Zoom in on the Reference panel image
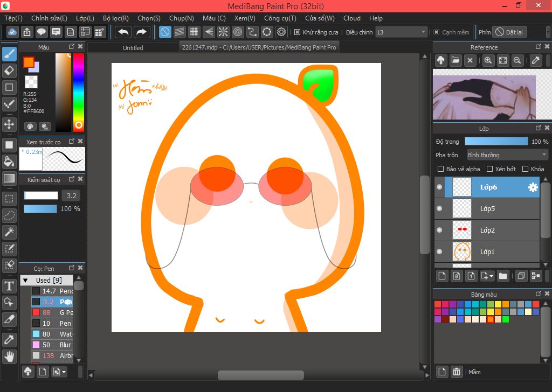This screenshot has width=552, height=392. pos(488,60)
